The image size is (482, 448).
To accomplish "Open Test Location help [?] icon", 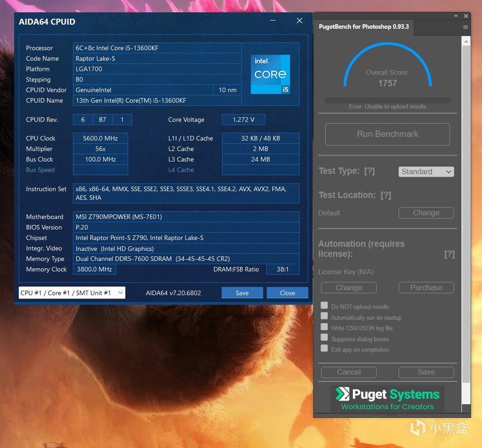I will [x=386, y=195].
